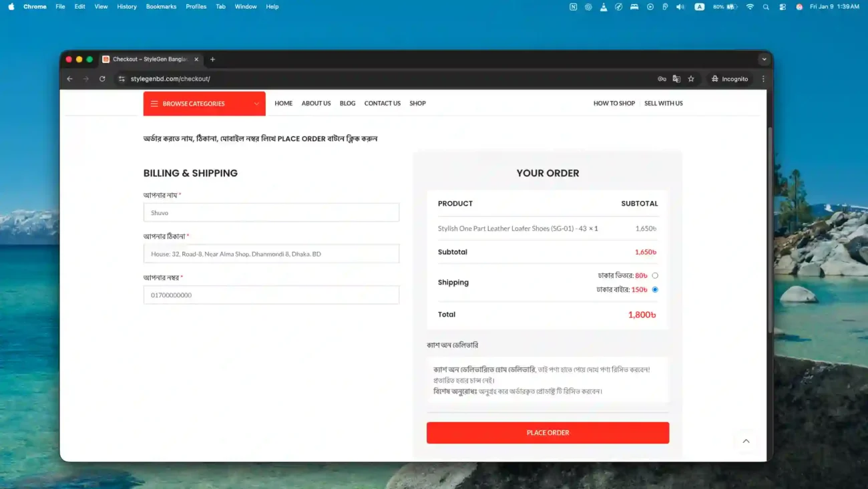Viewport: 868px width, 489px height.
Task: Click the PLACE ORDER button
Action: click(548, 433)
